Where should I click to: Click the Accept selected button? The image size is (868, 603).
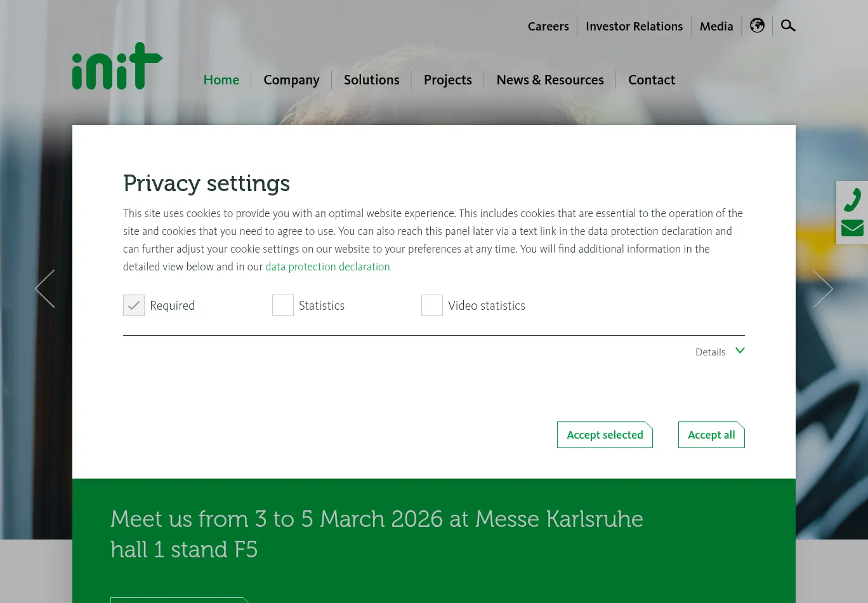(605, 435)
